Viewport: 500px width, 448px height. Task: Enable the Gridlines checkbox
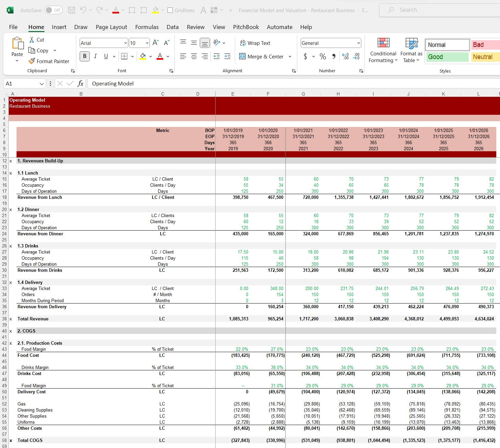pyautogui.click(x=170, y=10)
